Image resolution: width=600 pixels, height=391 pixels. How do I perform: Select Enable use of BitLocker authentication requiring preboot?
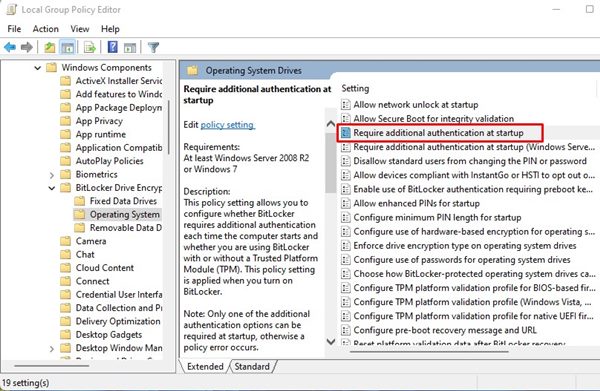click(473, 189)
